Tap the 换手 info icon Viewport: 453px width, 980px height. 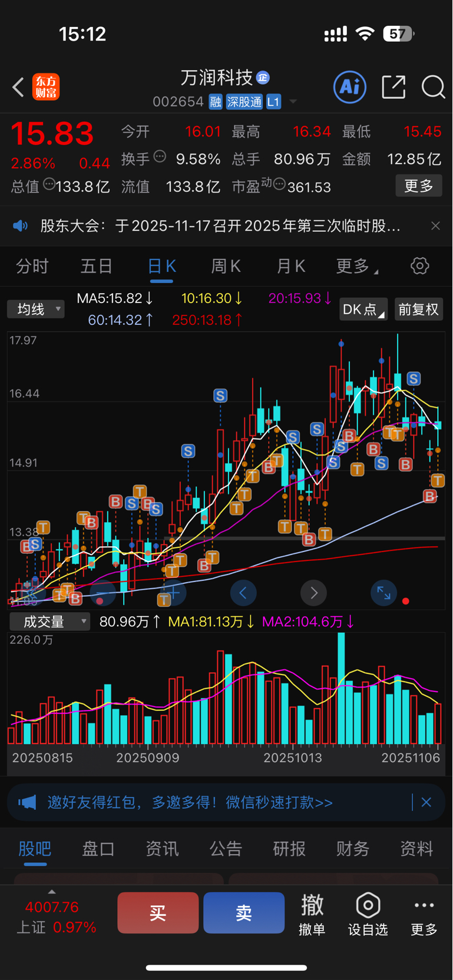(x=160, y=157)
